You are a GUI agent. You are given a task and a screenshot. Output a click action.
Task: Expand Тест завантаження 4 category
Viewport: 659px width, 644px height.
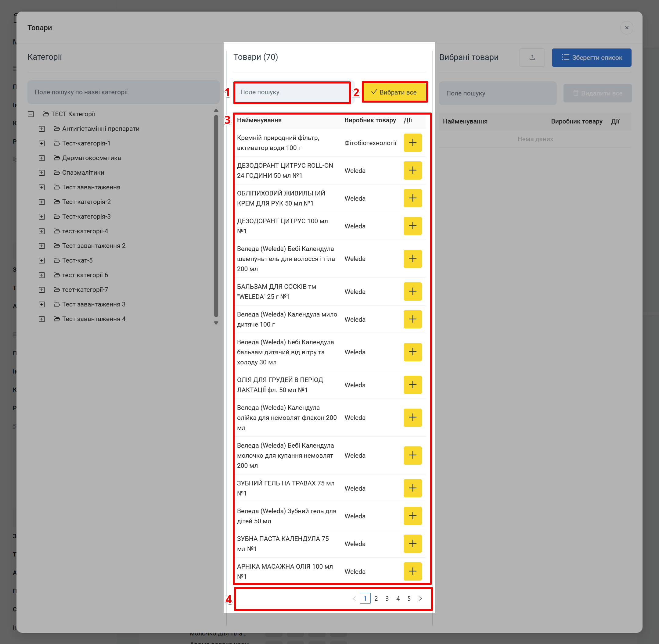[41, 319]
